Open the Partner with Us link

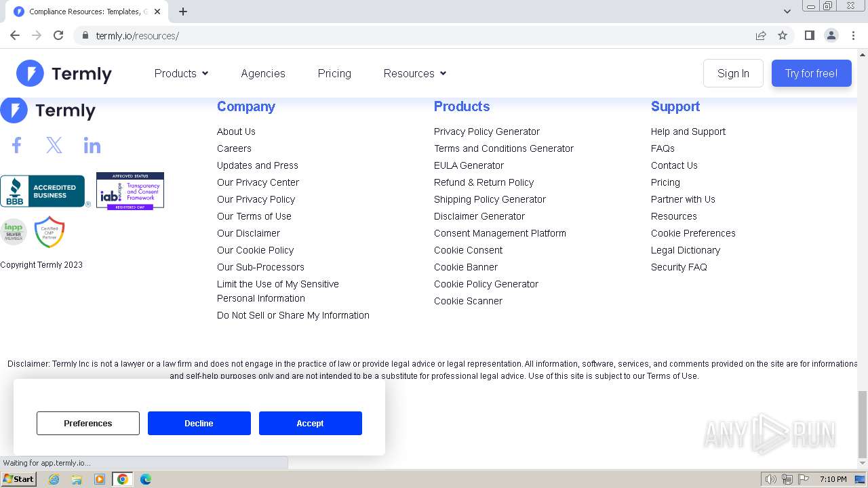683,199
